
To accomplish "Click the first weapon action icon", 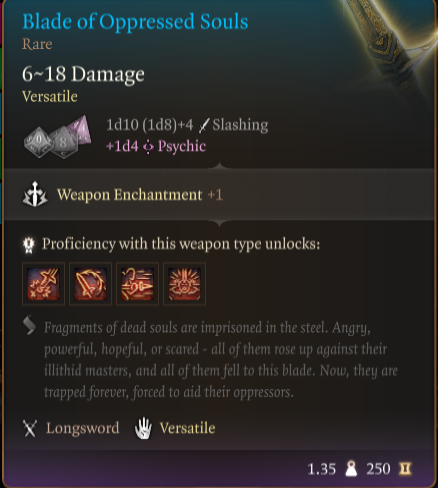I will pos(43,284).
